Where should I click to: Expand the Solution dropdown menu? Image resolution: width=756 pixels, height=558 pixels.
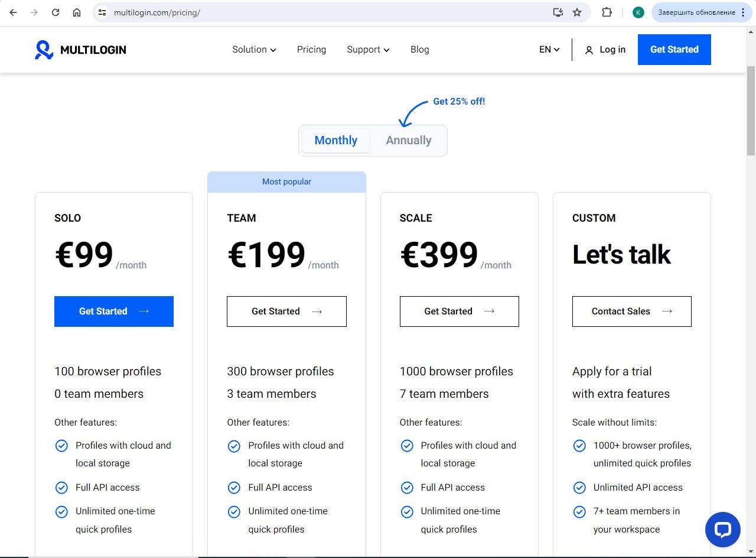254,50
